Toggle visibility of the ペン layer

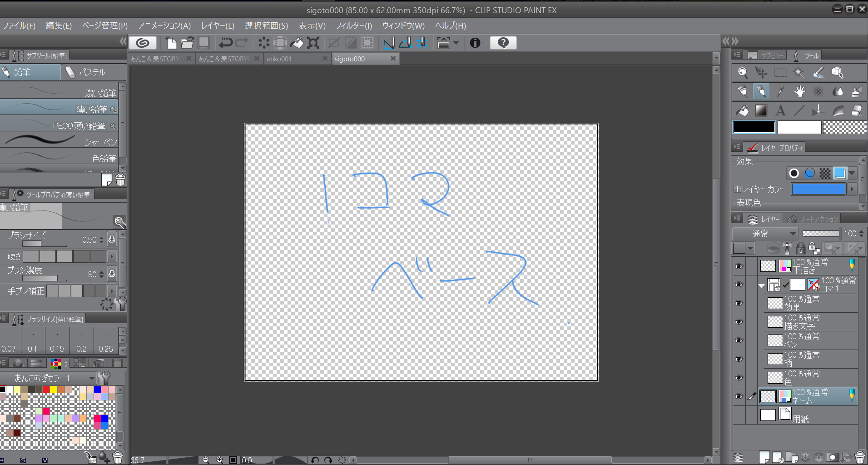pyautogui.click(x=739, y=340)
